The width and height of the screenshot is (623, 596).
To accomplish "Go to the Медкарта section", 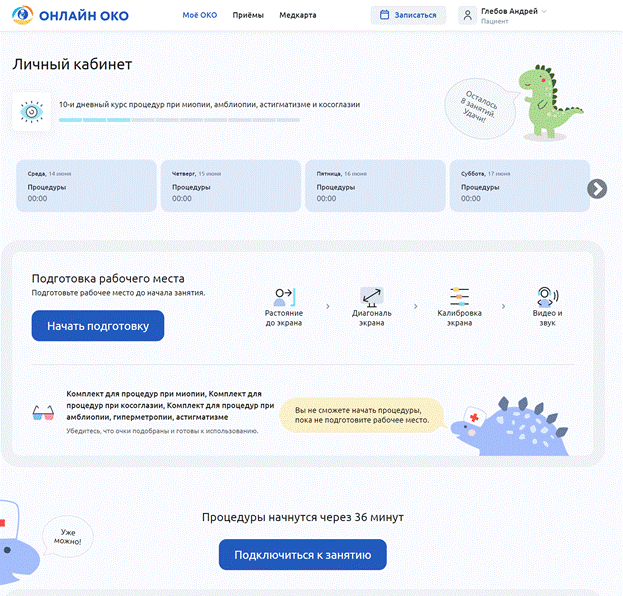I will (299, 15).
